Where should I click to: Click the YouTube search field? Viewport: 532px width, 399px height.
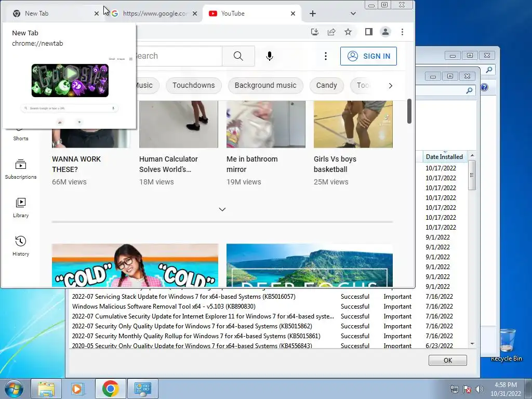(x=179, y=56)
